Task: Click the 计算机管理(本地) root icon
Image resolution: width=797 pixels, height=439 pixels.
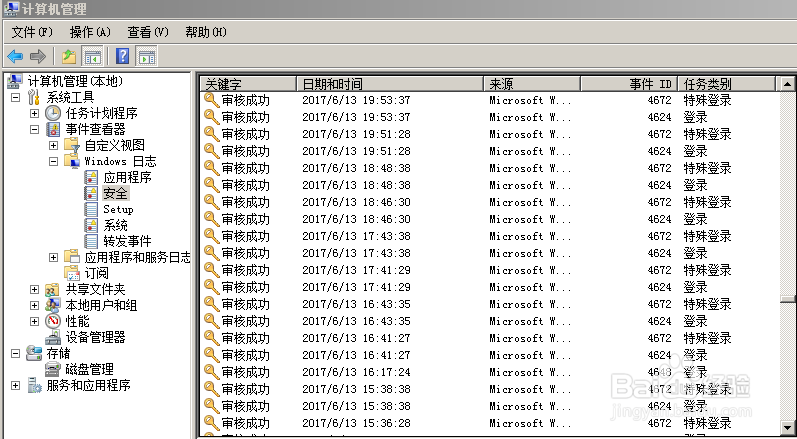Action: (15, 81)
